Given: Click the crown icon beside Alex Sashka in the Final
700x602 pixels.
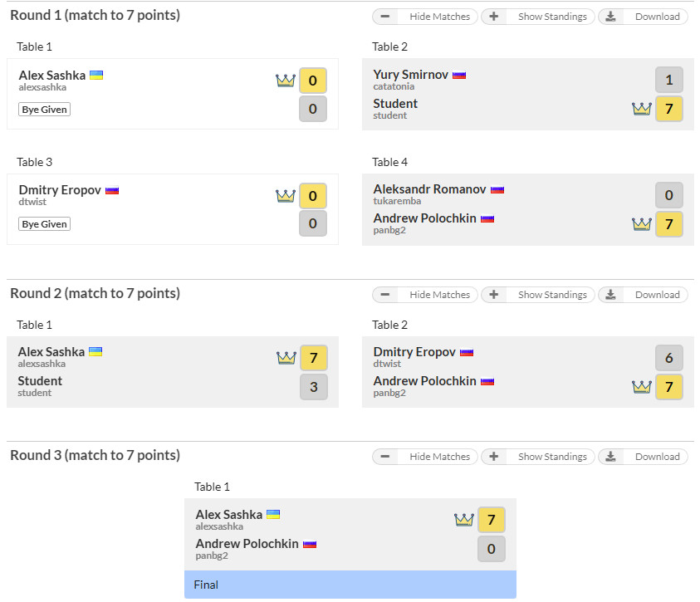Looking at the screenshot, I should (x=464, y=520).
